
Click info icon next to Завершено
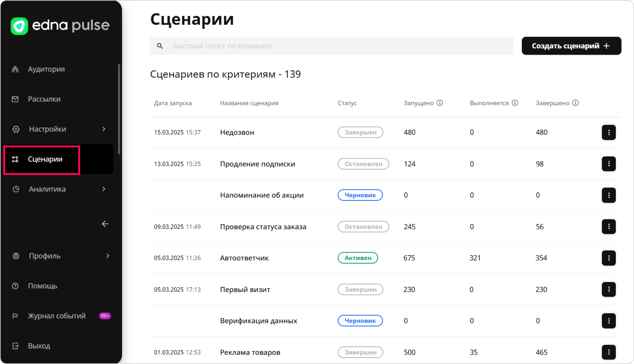click(x=575, y=103)
